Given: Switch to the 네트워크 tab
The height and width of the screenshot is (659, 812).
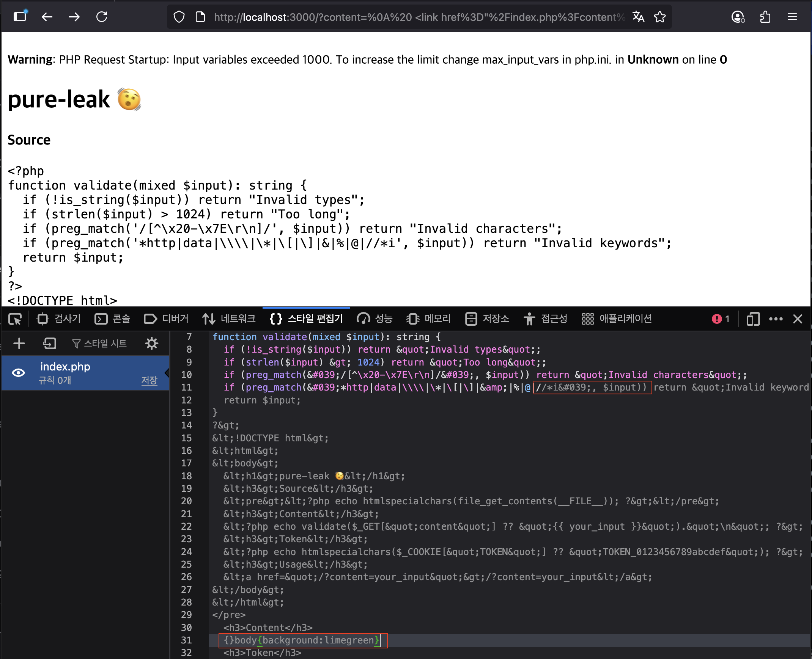Looking at the screenshot, I should [229, 319].
